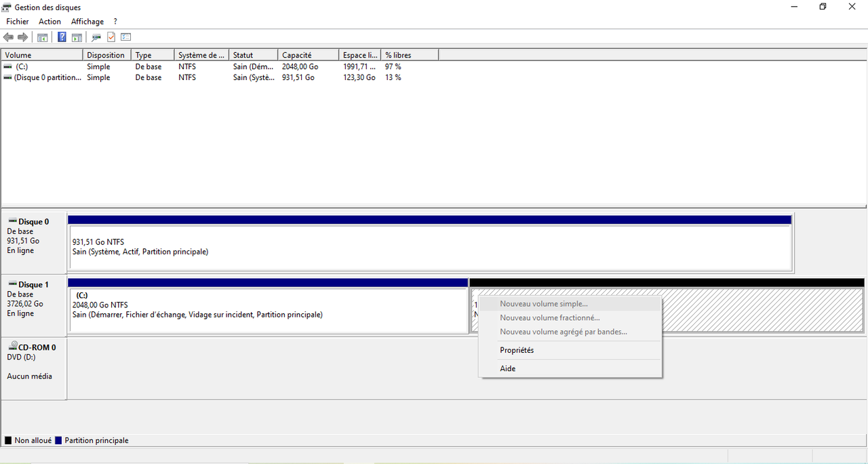Click the Disque 1 disk icon
Image resolution: width=868 pixels, height=464 pixels.
(12, 285)
